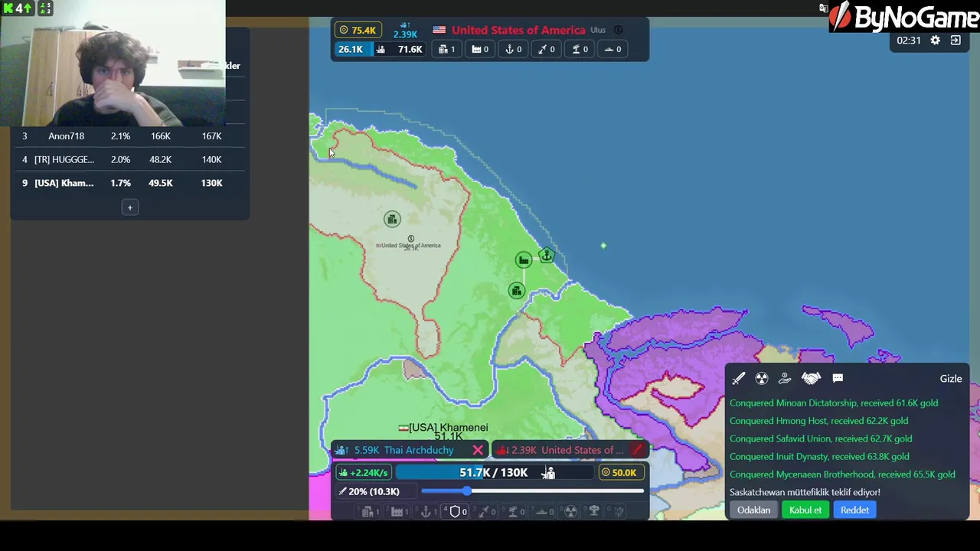Click the lower coastal city structure marker
This screenshot has width=980, height=551.
[x=517, y=290]
